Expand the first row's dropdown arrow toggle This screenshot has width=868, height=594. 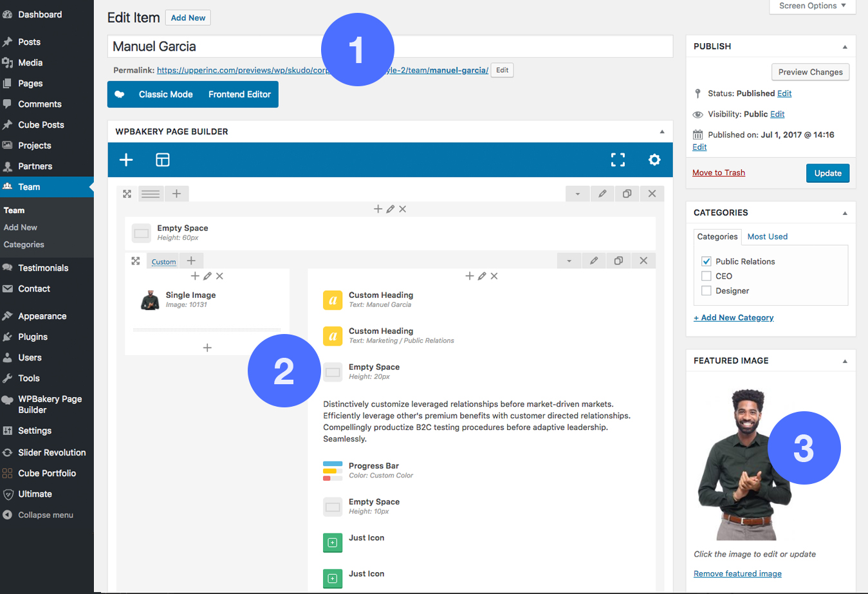tap(578, 194)
